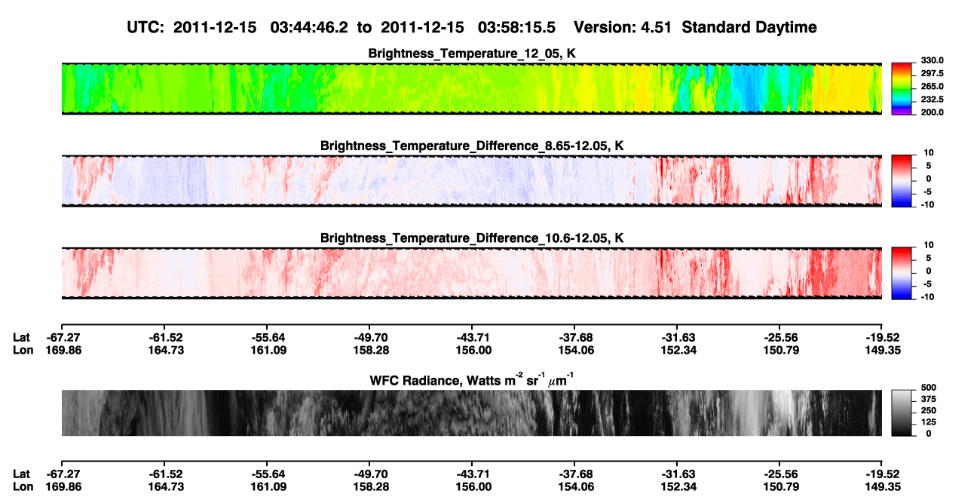Viewport: 980px width, 503px height.
Task: Select the 8.65-12.05 difference image strip
Action: pos(472,181)
